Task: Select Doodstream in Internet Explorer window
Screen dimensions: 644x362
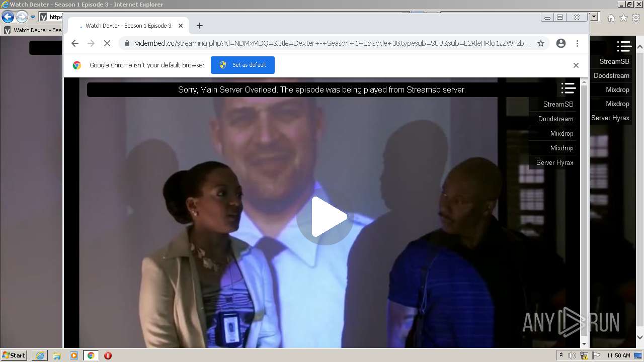Action: (x=611, y=75)
